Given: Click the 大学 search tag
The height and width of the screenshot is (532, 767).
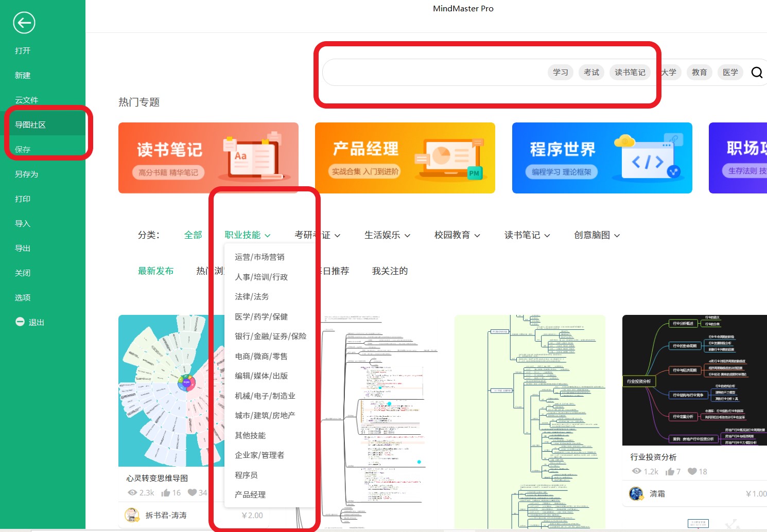Looking at the screenshot, I should point(669,72).
